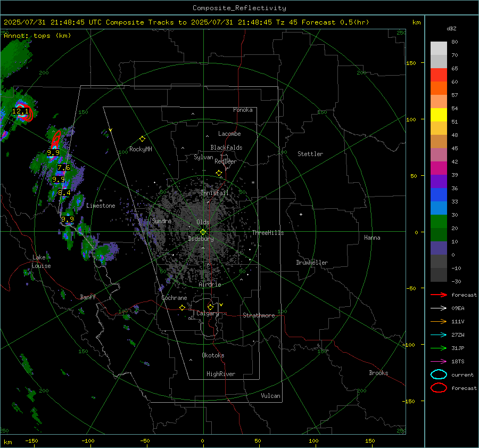This screenshot has height=448, width=479.
Task: Click the Ponoka town label
Action: pyautogui.click(x=243, y=110)
